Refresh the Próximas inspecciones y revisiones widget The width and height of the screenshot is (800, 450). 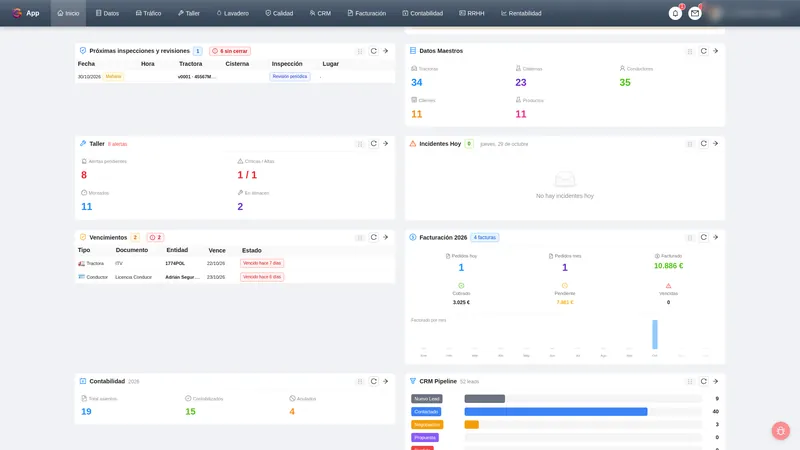pyautogui.click(x=373, y=51)
